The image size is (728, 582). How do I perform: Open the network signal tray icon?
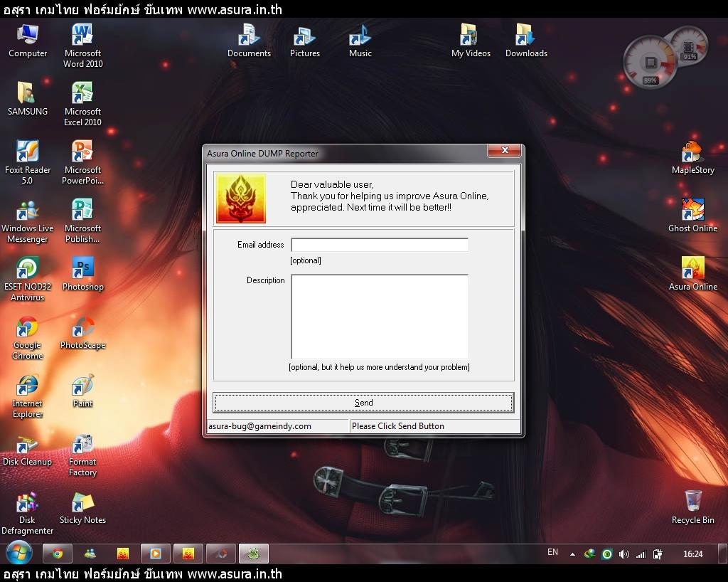click(x=641, y=554)
